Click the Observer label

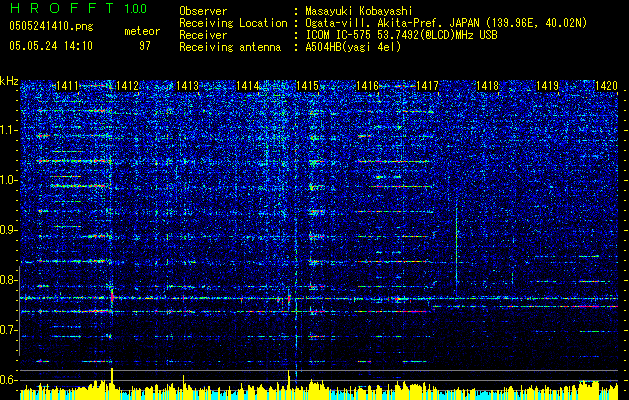point(203,12)
